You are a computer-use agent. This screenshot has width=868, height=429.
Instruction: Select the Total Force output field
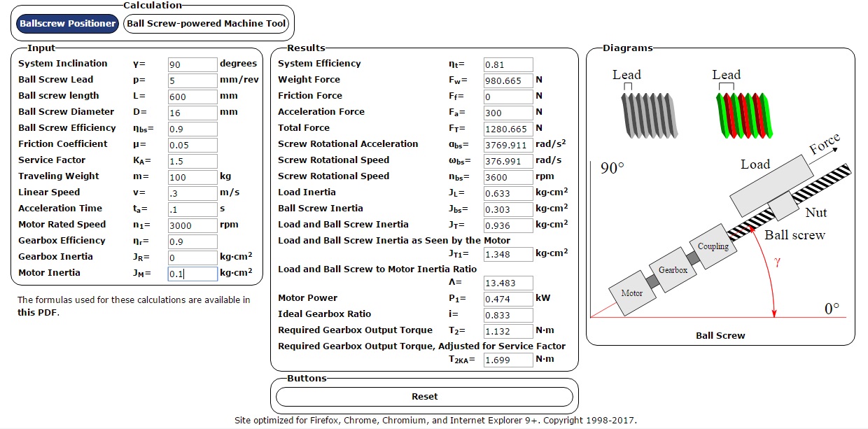pyautogui.click(x=509, y=129)
